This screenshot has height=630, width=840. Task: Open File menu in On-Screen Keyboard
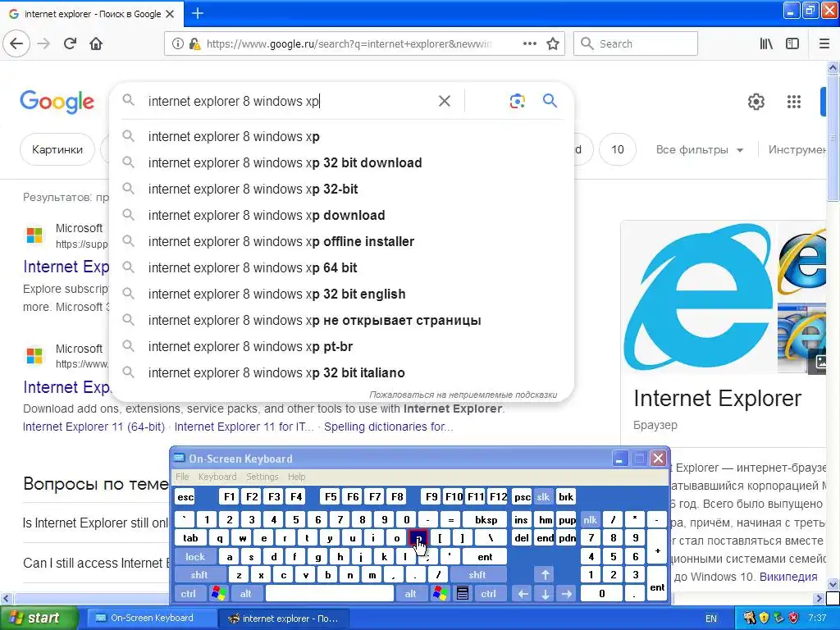click(x=182, y=477)
